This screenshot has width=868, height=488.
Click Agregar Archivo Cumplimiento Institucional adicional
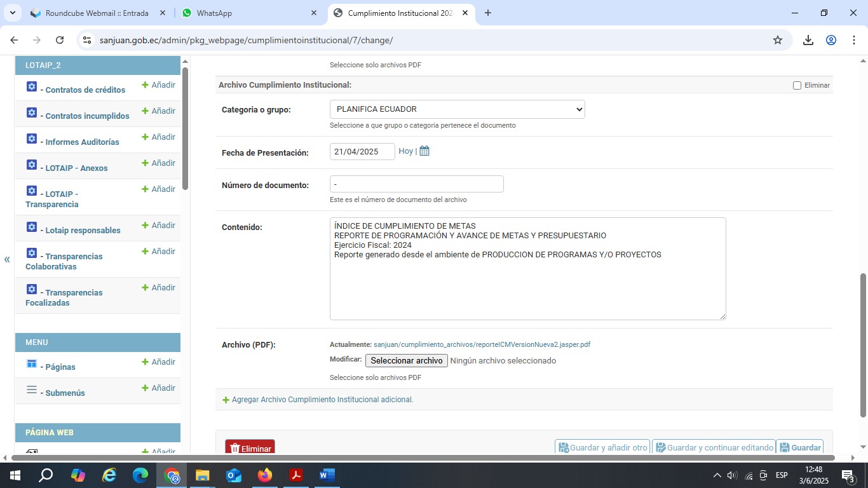(322, 400)
